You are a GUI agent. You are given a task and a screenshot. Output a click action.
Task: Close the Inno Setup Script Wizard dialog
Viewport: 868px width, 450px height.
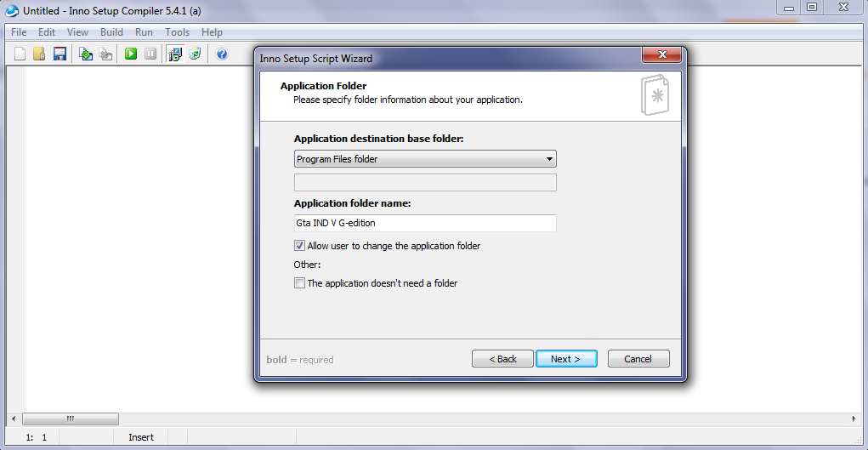point(661,54)
